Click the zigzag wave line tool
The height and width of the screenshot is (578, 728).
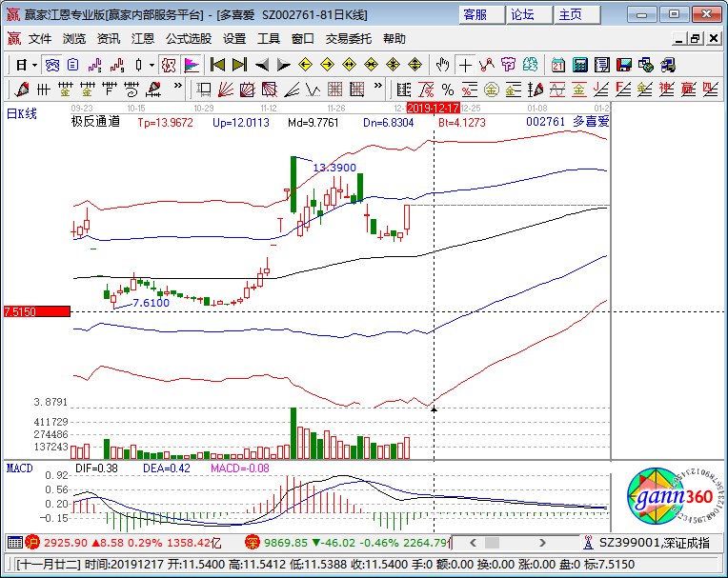[313, 90]
